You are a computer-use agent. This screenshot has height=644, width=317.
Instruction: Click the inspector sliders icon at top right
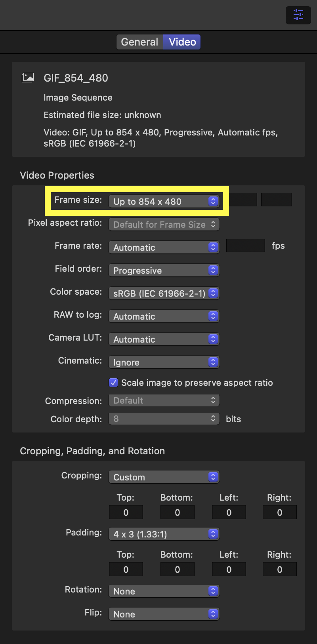pos(298,15)
